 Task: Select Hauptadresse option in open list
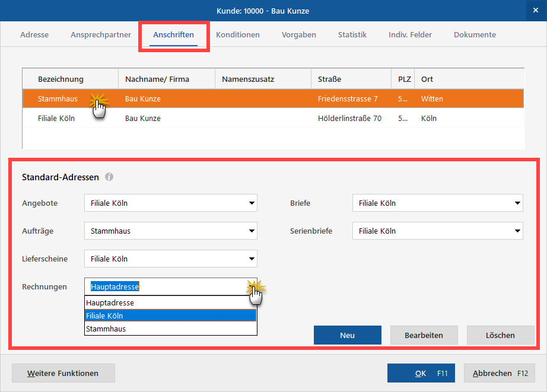tap(170, 302)
